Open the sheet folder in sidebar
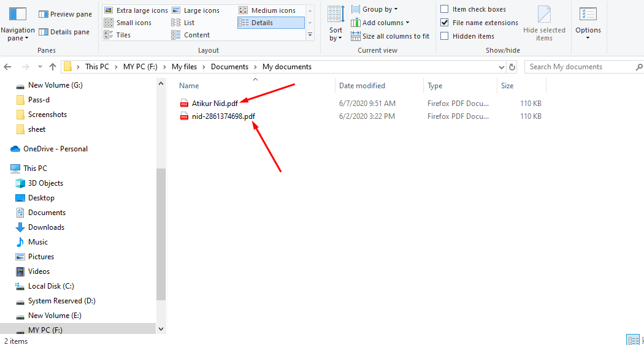644x345 pixels. click(37, 129)
